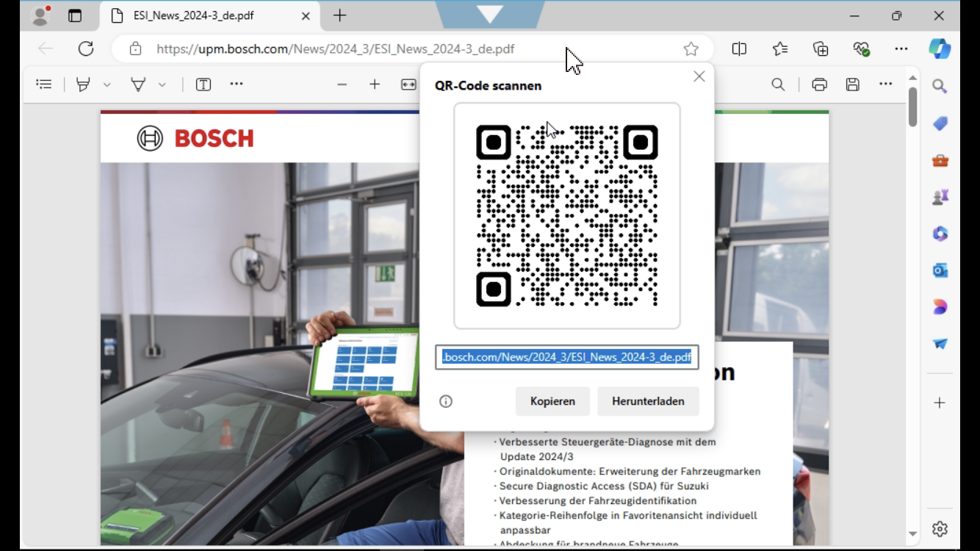Viewport: 980px width, 551px height.
Task: Open the pink and orange sidebar icon
Action: pos(940,307)
